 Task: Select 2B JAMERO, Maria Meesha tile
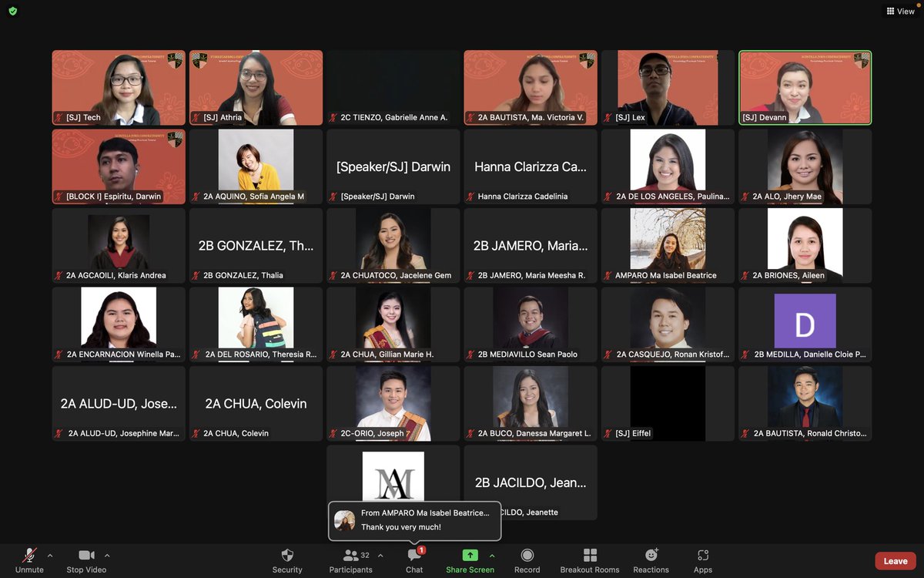point(531,246)
